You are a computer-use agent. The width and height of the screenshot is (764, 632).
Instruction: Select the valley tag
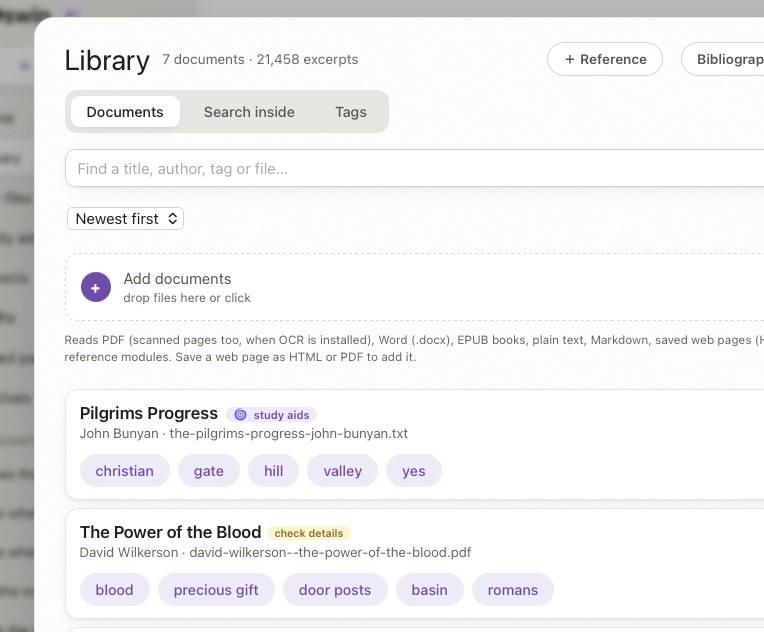click(x=343, y=471)
